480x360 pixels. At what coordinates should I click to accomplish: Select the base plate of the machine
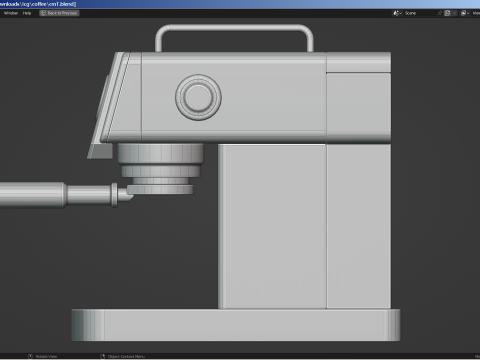point(236,325)
